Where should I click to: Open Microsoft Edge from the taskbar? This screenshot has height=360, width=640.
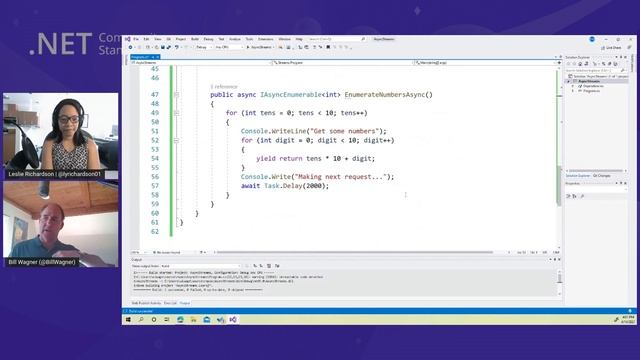pyautogui.click(x=180, y=320)
